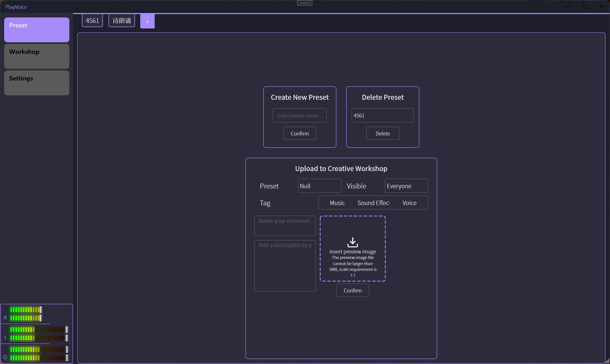The image size is (610, 364).
Task: Toggle the Music tag
Action: click(x=337, y=203)
